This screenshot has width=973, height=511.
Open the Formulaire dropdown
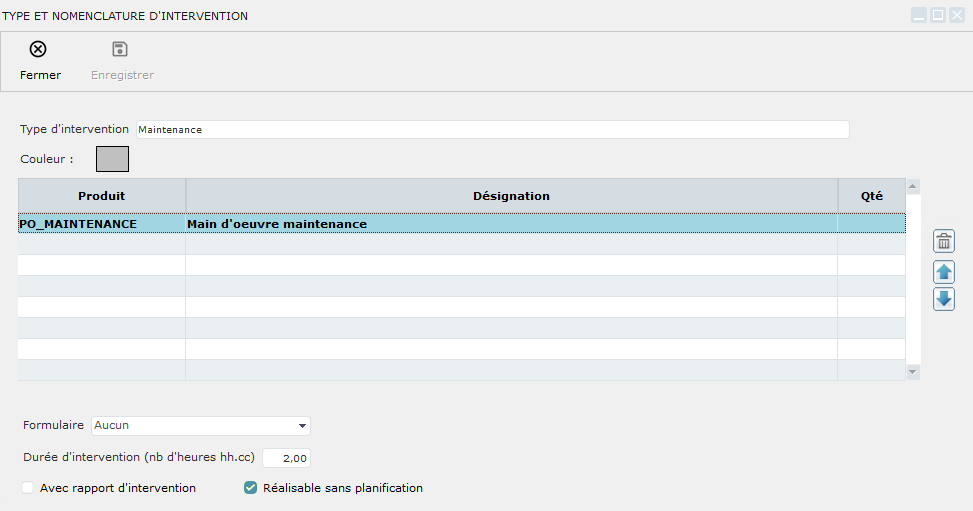[302, 426]
